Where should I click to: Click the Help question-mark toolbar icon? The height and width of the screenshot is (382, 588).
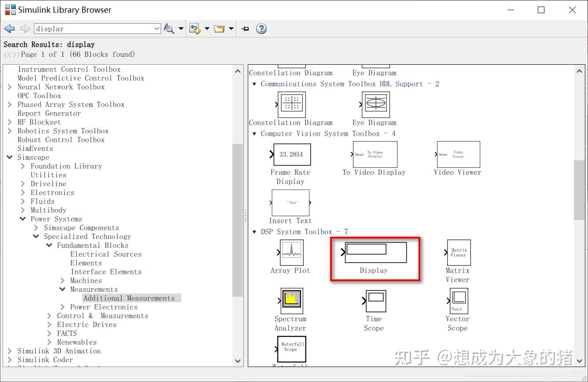[261, 28]
